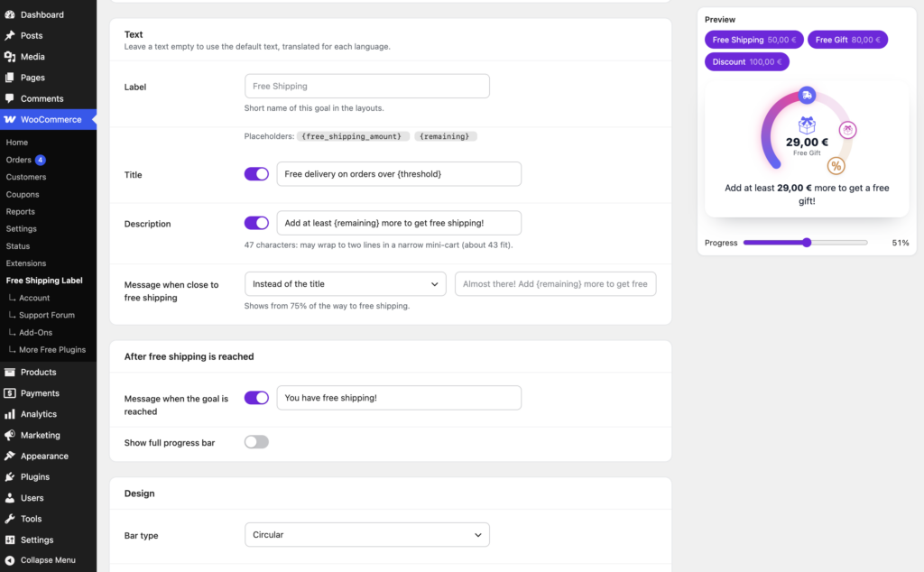The image size is (924, 572).
Task: Open the Coupons submenu item
Action: 23,194
